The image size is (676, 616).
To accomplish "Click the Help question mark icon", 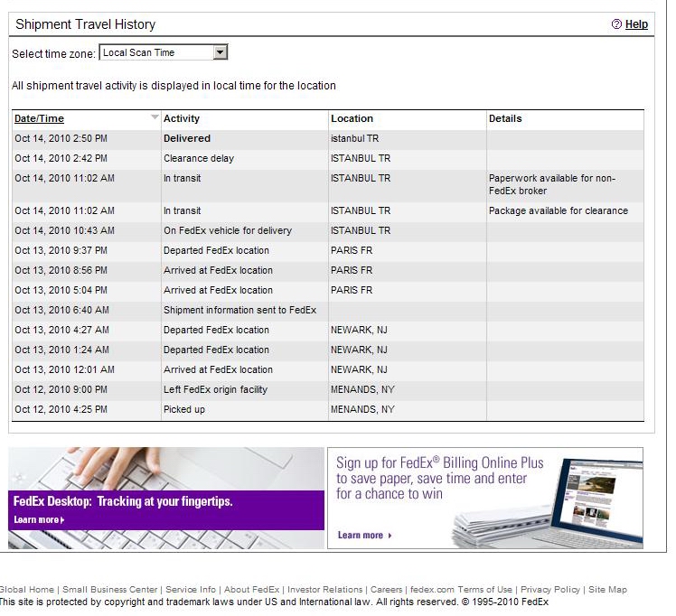I will [616, 24].
